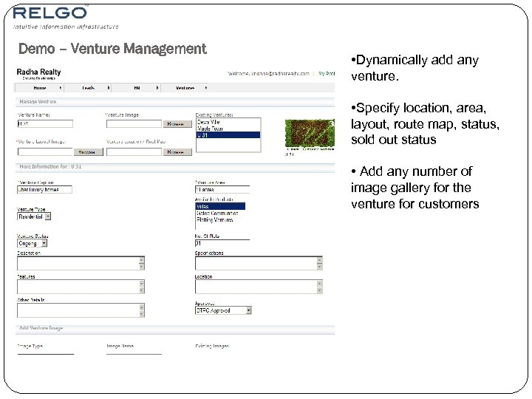Select Dews Ville in Existing Ventures
Screen dimensions: 532x399
pyautogui.click(x=228, y=122)
